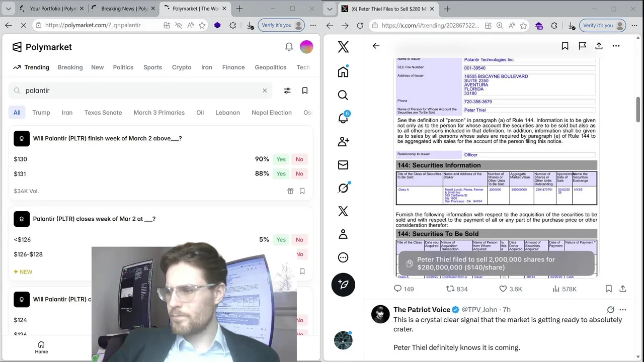Select the March 3 Primaries filter chip
This screenshot has width=644, height=362.
point(159,113)
